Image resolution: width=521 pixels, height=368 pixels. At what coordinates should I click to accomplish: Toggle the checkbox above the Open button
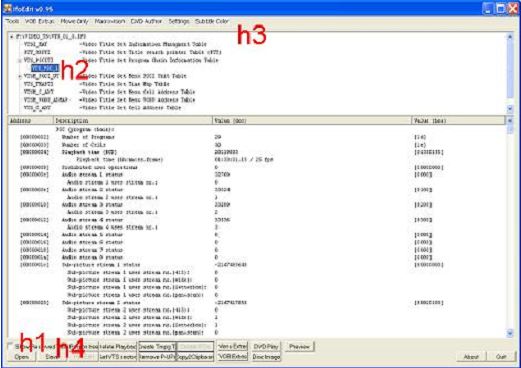(x=10, y=345)
